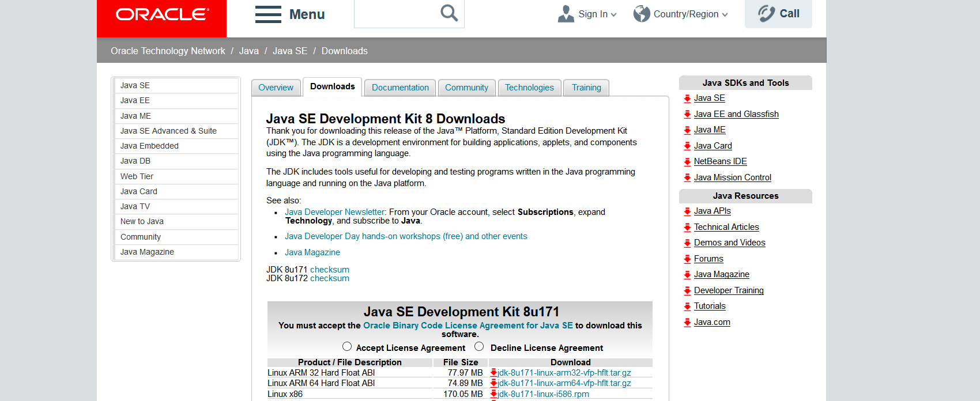Viewport: 980px width, 401px height.
Task: Click download icon beside Java ME link
Action: tap(687, 130)
